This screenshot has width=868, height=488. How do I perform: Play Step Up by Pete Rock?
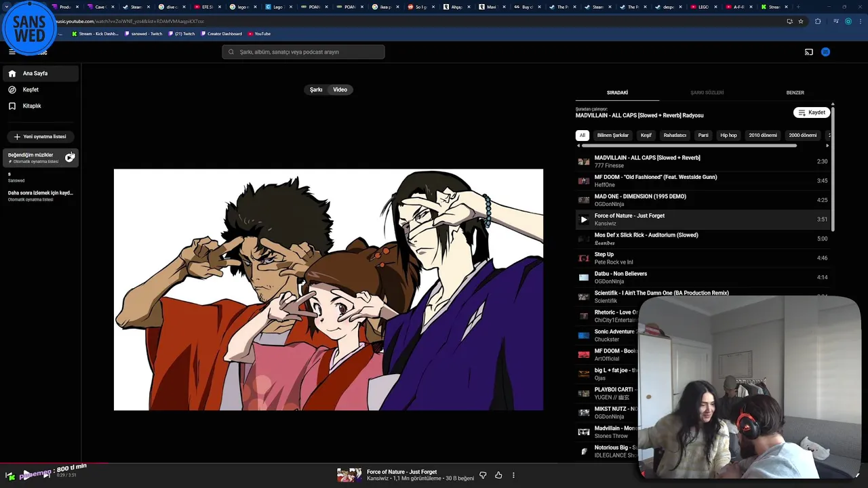tap(703, 258)
